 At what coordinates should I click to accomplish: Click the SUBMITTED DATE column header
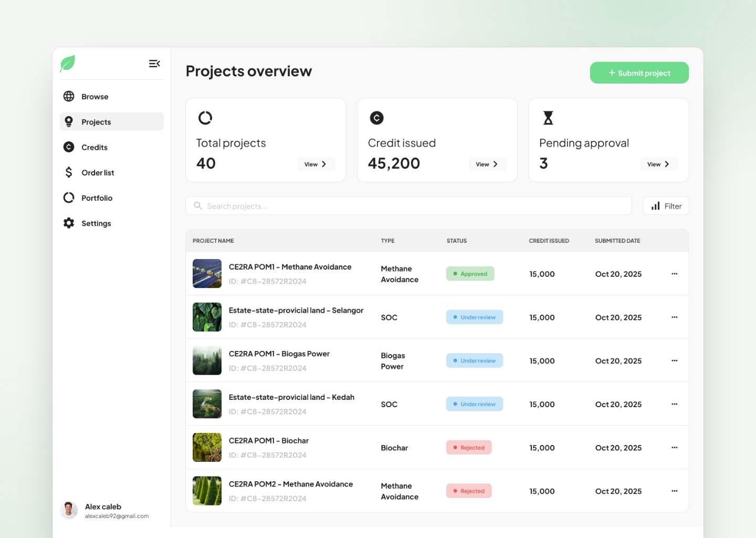tap(617, 241)
